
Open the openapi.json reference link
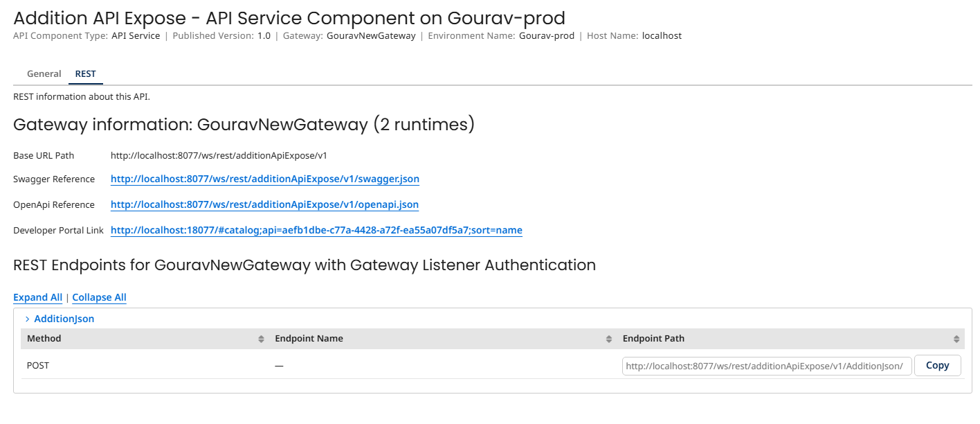pos(264,204)
